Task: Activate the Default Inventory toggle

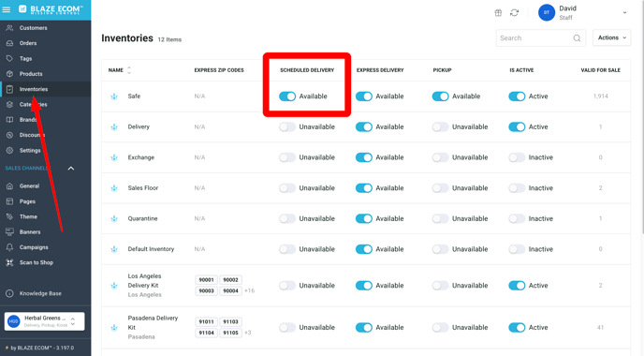Action: (517, 249)
